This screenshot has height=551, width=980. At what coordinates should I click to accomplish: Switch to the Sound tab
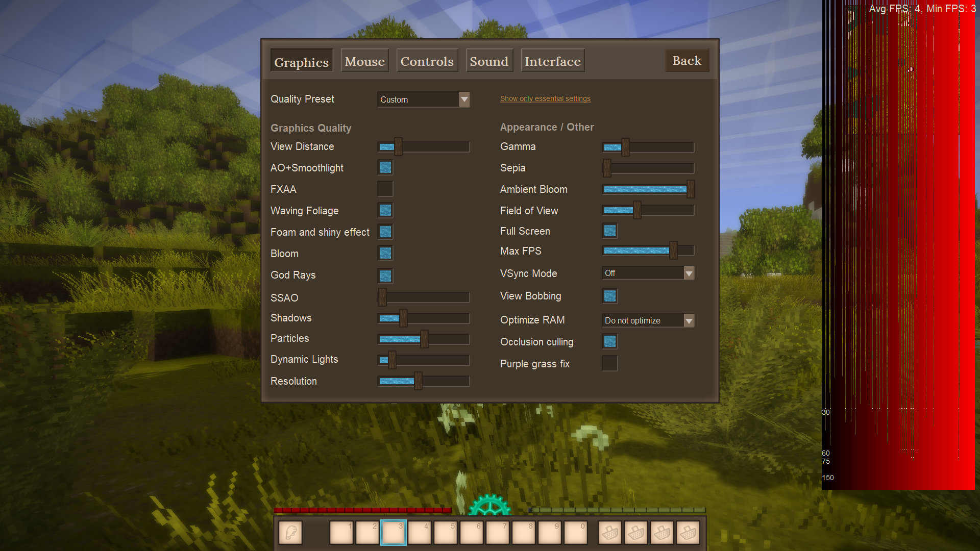click(489, 61)
